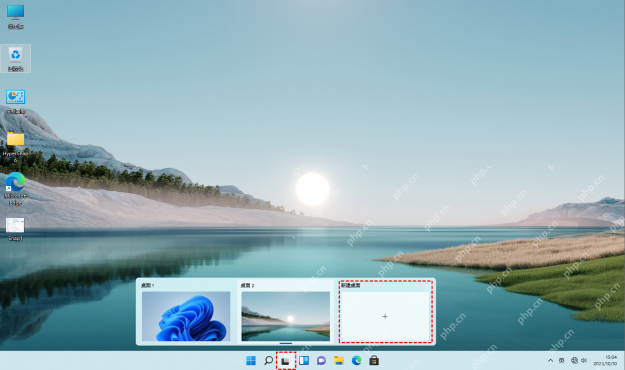Open network settings from system tray
This screenshot has height=370, width=625.
coord(574,360)
